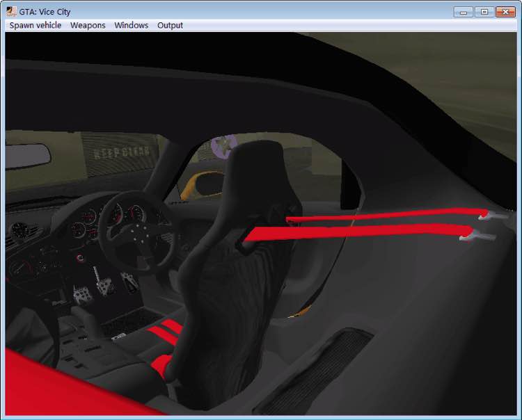Image resolution: width=522 pixels, height=420 pixels.
Task: Close the GTA: Vice City window
Action: point(505,12)
